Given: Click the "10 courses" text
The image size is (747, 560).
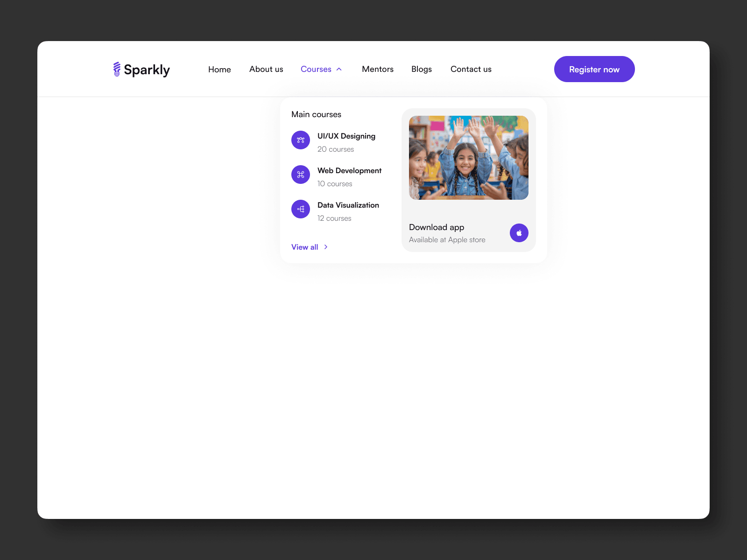Looking at the screenshot, I should [335, 184].
